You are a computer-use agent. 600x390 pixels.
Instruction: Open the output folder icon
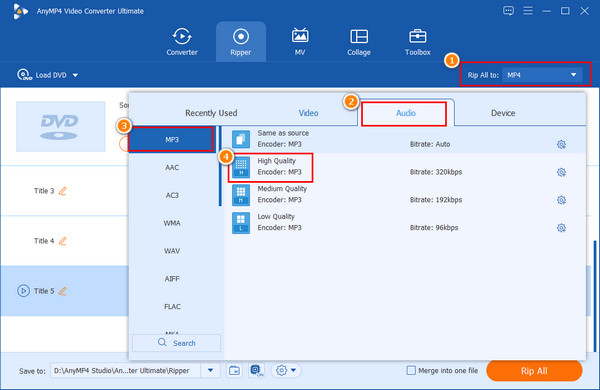point(234,370)
